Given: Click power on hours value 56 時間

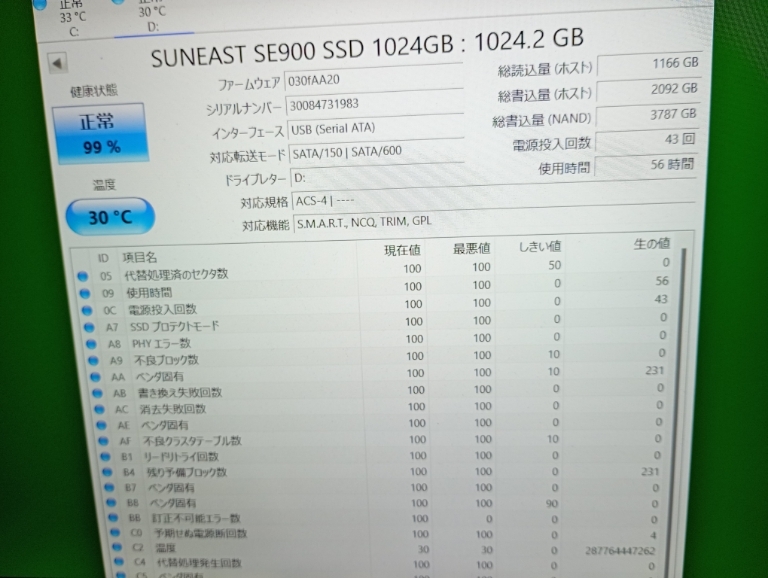Looking at the screenshot, I should 645,165.
